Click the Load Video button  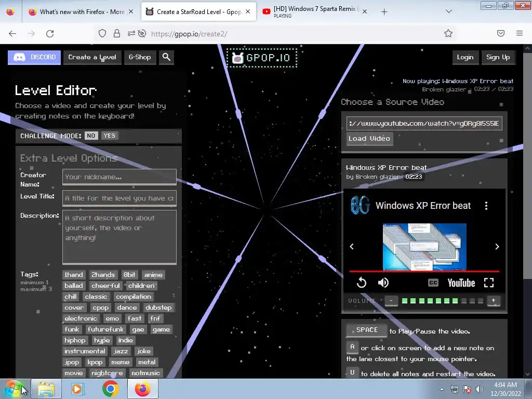369,139
